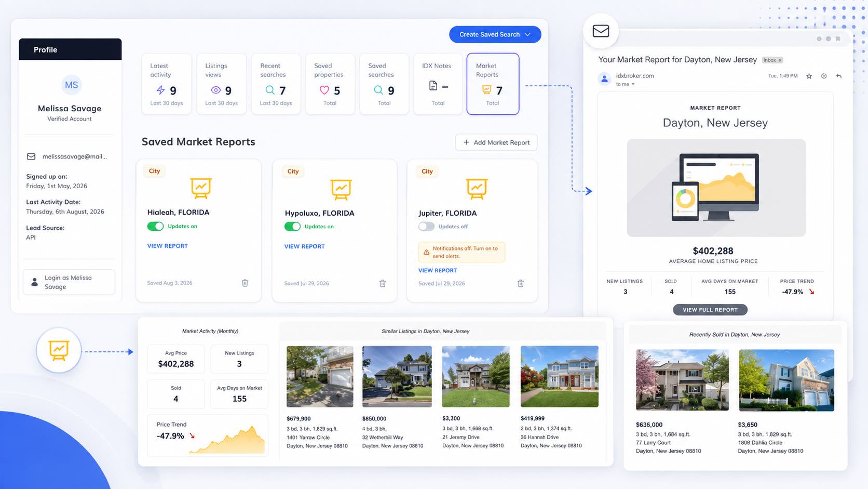Select the IDX Notes tab
Viewport: 868px width, 489px height.
tap(438, 84)
